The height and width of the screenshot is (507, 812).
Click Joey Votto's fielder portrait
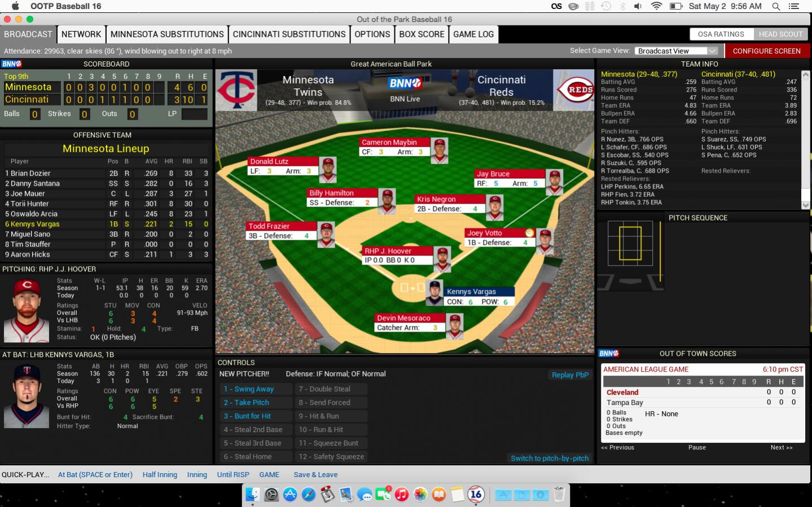pyautogui.click(x=545, y=242)
